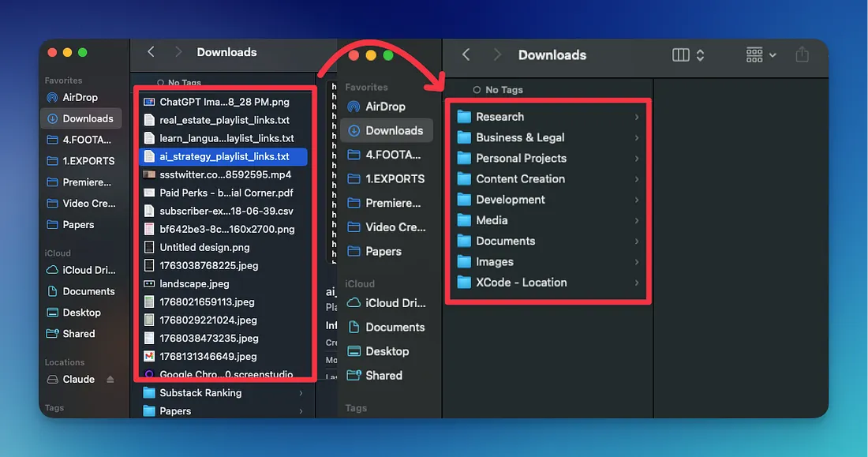Expand the Content Creation folder chevron

point(637,179)
